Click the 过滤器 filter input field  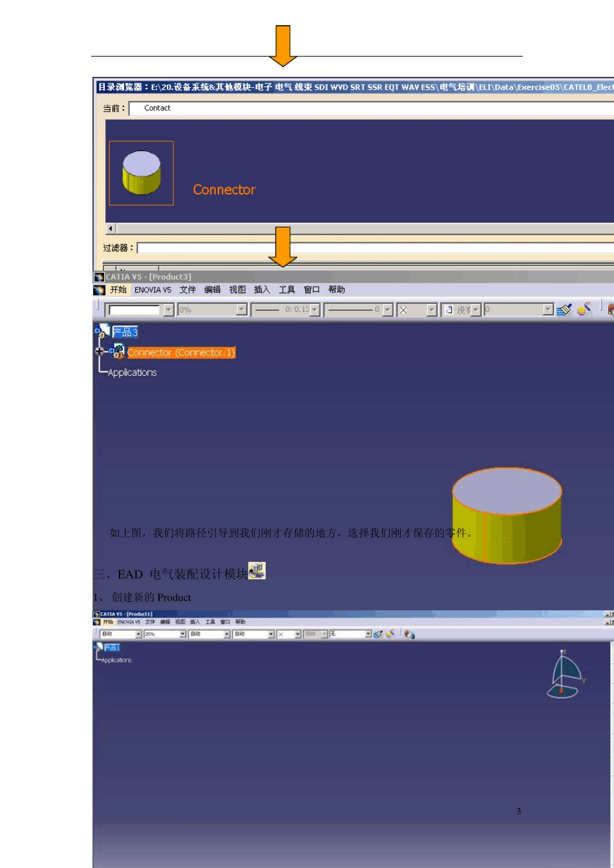[x=376, y=248]
